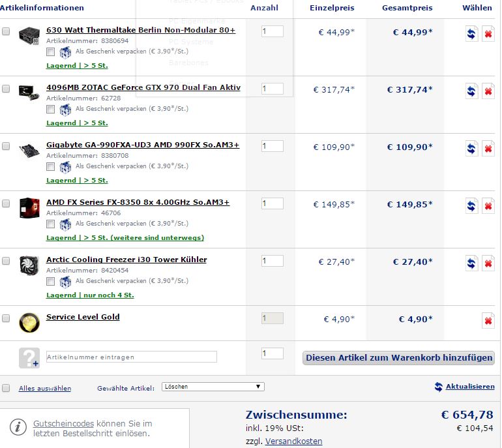Click Service Level Gold badge icon
The height and width of the screenshot is (448, 502).
[29, 323]
